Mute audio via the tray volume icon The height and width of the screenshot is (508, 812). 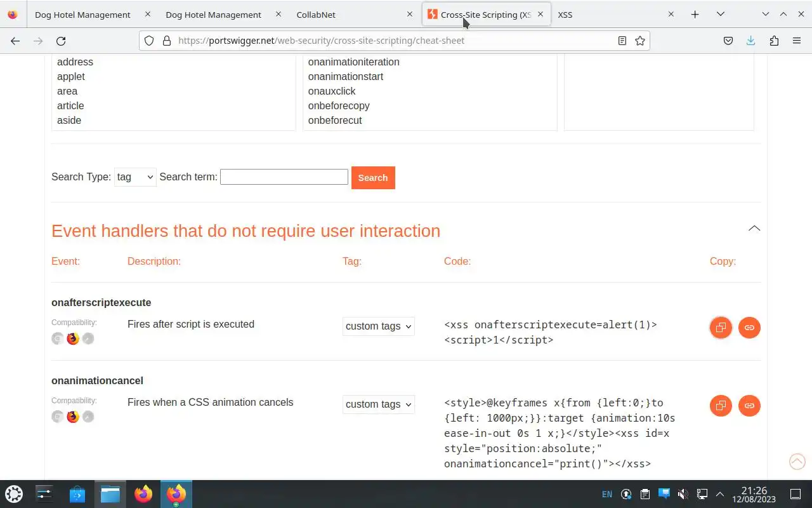click(683, 494)
